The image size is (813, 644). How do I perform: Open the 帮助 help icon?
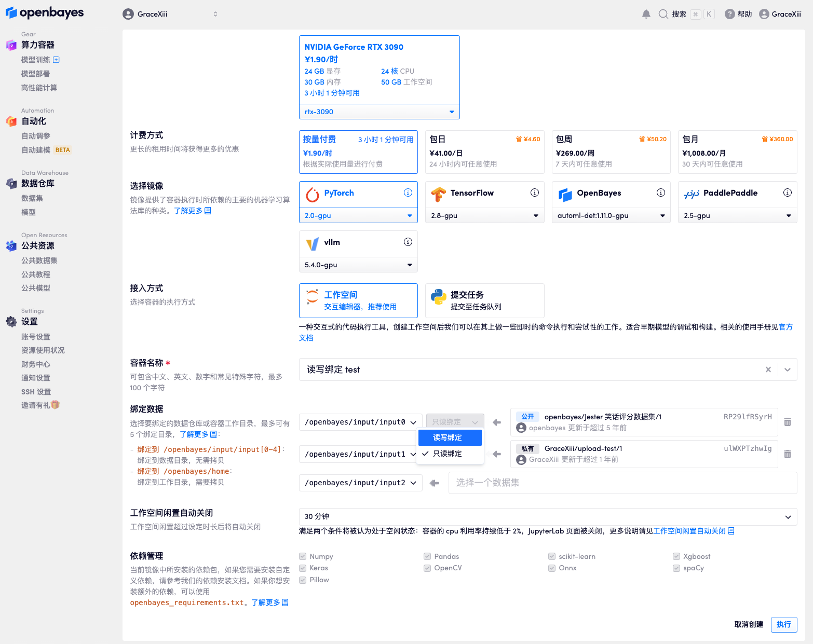[730, 14]
